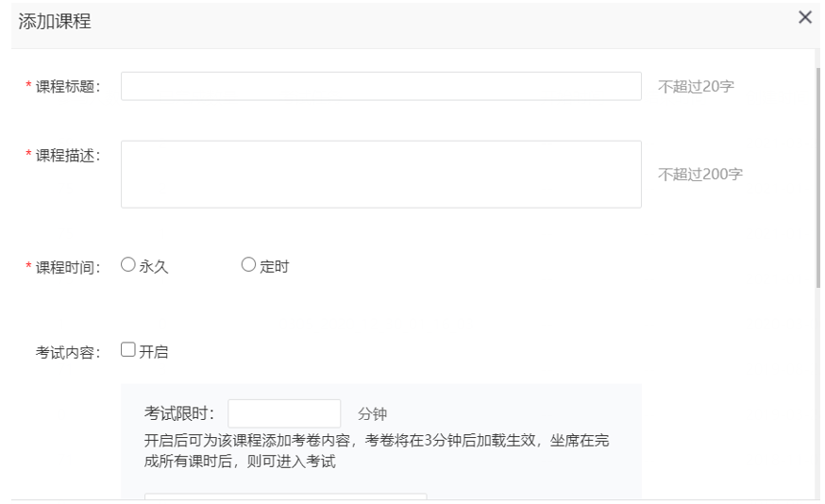Screen dimensions: 825x504
Task: Click the scrollbar track below the thumb
Action: click(817, 396)
